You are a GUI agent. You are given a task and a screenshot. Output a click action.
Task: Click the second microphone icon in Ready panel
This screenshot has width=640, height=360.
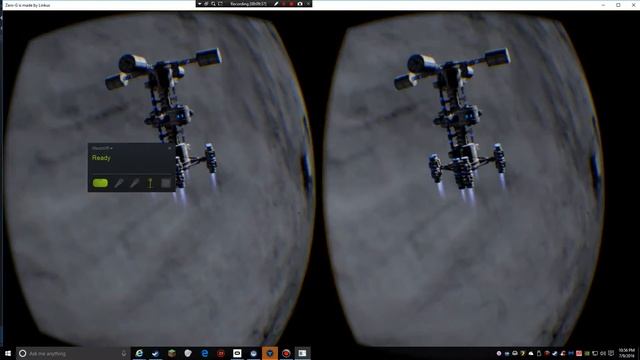[134, 183]
